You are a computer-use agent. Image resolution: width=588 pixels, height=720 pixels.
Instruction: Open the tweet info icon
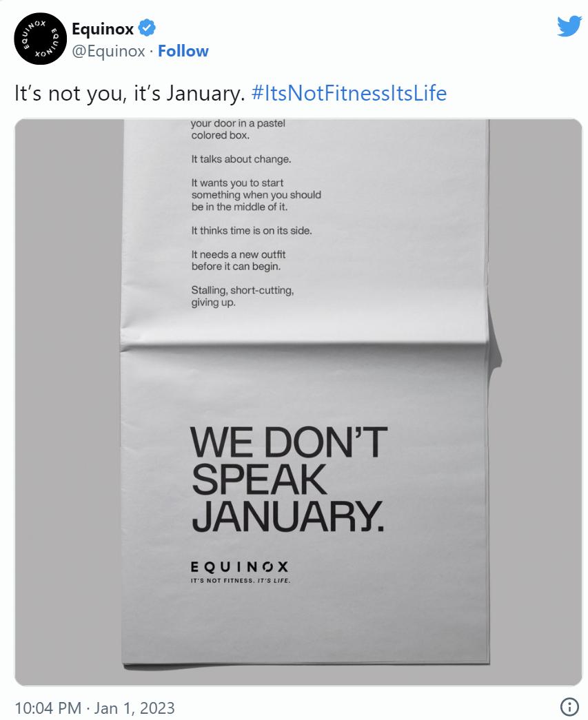coord(569,707)
